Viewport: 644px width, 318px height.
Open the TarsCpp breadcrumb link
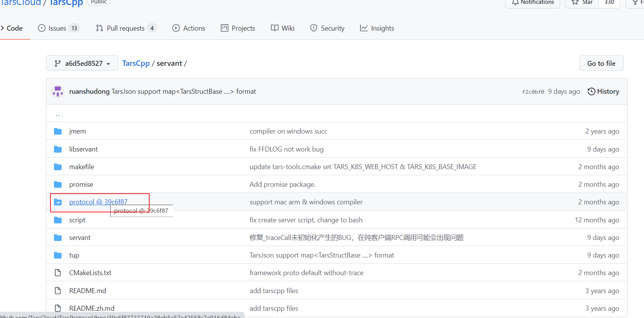pos(136,63)
